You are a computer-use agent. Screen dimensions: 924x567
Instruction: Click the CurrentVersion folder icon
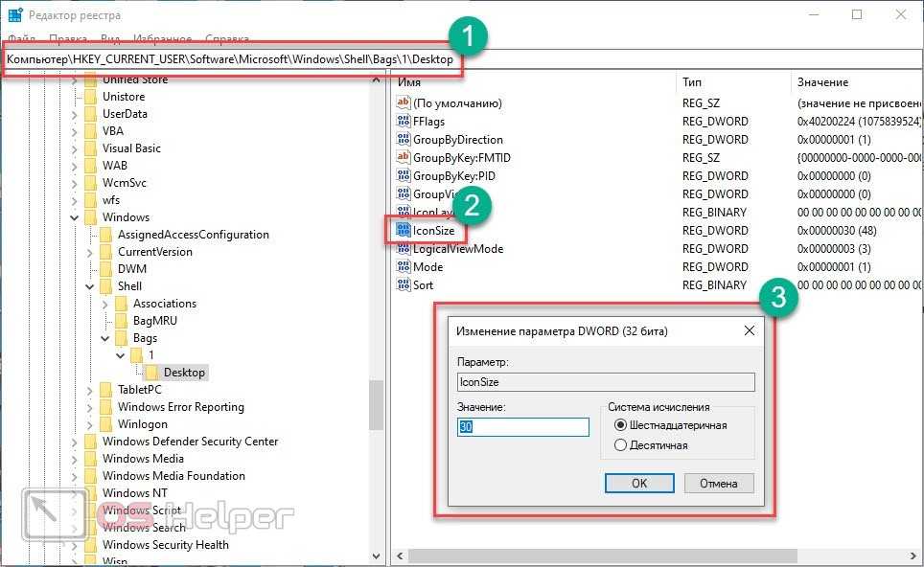[x=106, y=252]
